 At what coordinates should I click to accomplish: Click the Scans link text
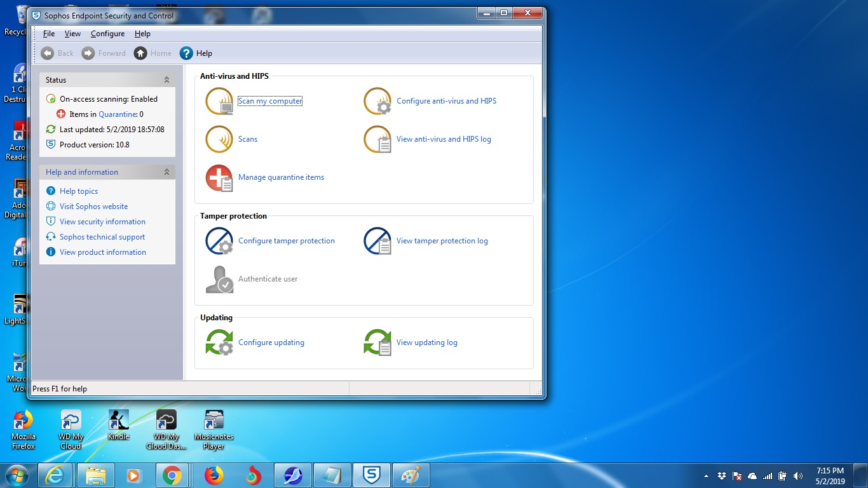pos(248,139)
